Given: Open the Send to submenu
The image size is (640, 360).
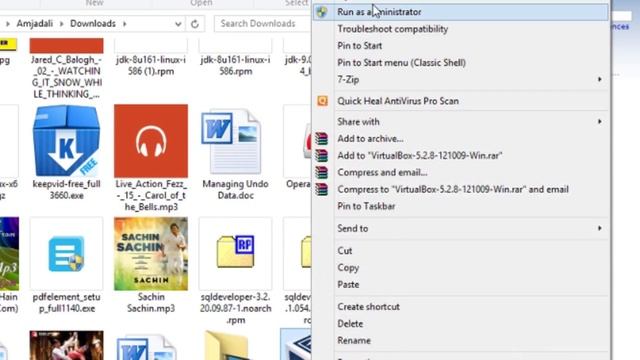Looking at the screenshot, I should (460, 228).
